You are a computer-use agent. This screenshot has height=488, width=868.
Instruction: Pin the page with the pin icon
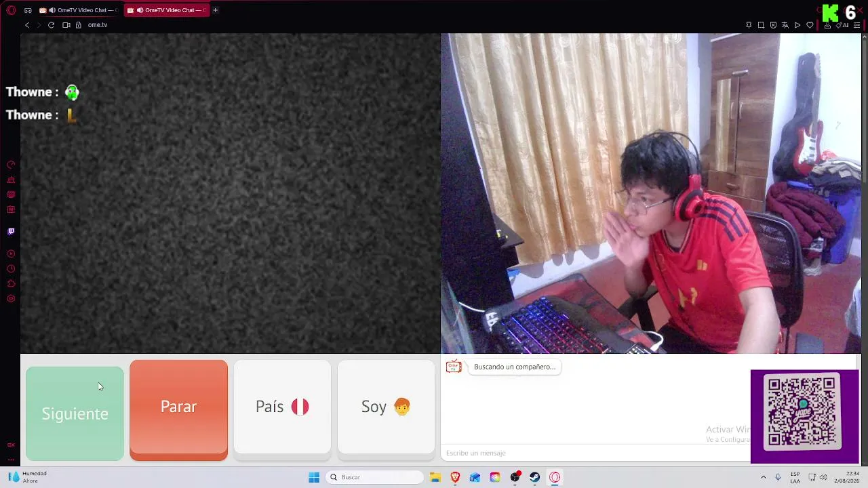coord(749,25)
